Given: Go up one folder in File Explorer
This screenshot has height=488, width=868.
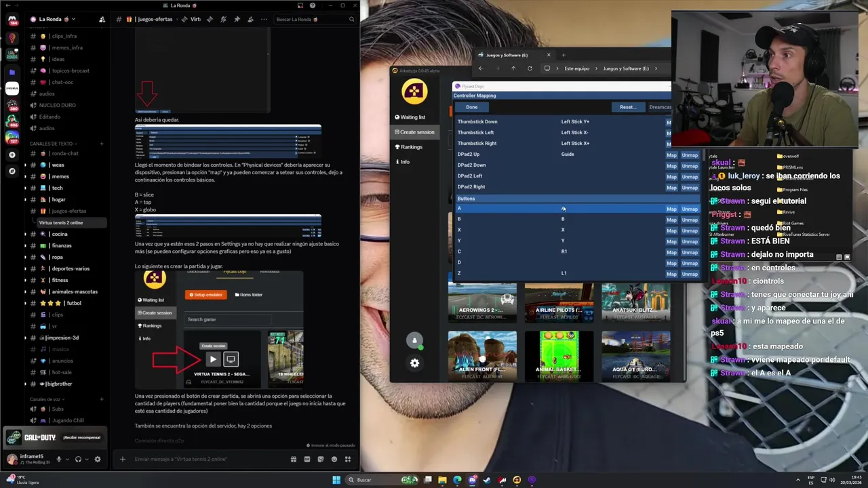Looking at the screenshot, I should point(513,68).
